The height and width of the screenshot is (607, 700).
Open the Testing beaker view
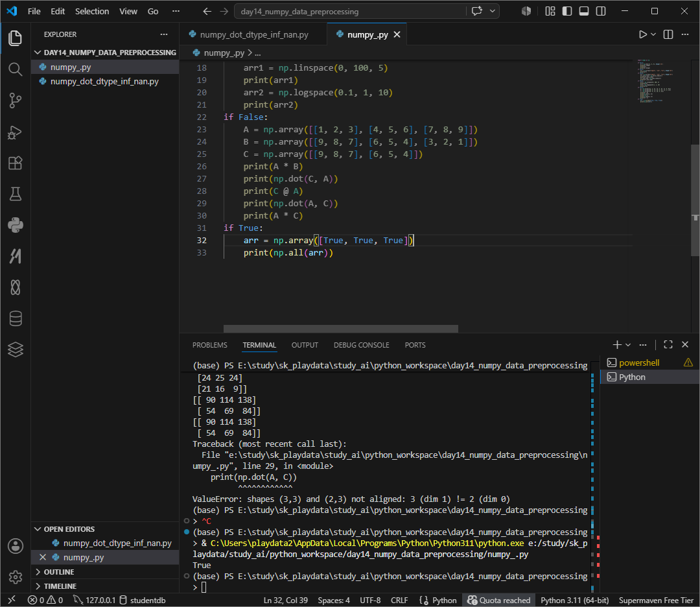tap(15, 194)
